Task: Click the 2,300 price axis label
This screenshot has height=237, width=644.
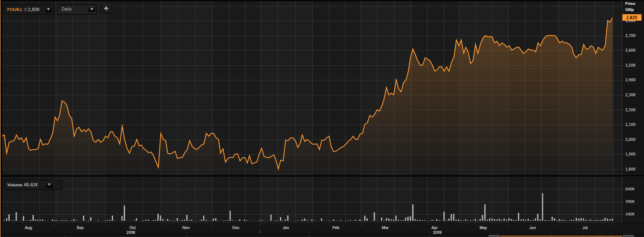Action: pyautogui.click(x=630, y=95)
